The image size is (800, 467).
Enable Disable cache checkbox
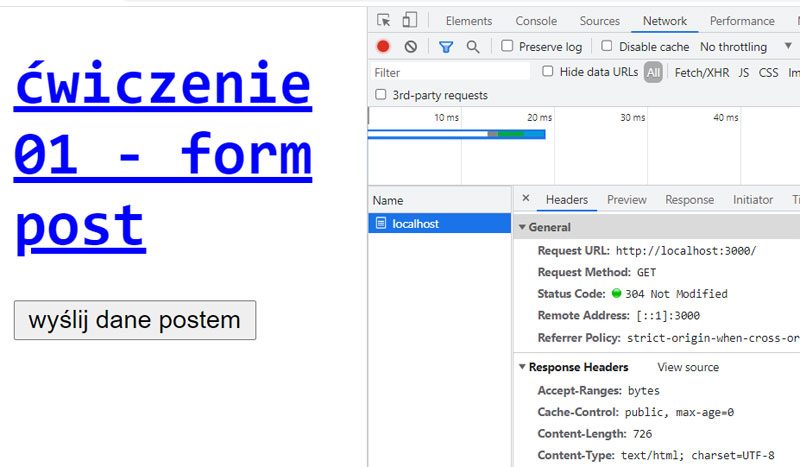(607, 46)
